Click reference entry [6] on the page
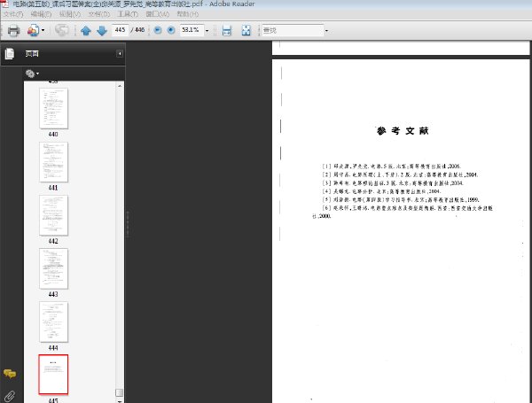This screenshot has width=532, height=403. click(402, 212)
